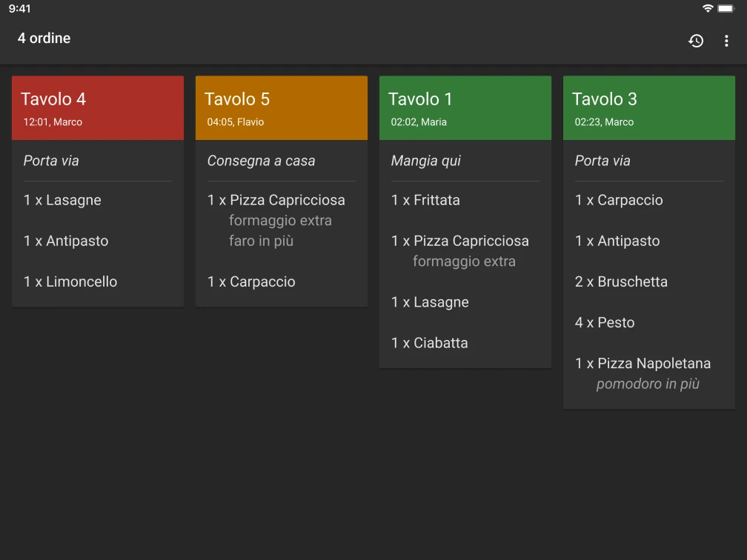The width and height of the screenshot is (747, 560).
Task: Open the three-dot overflow menu icon
Action: point(727,41)
